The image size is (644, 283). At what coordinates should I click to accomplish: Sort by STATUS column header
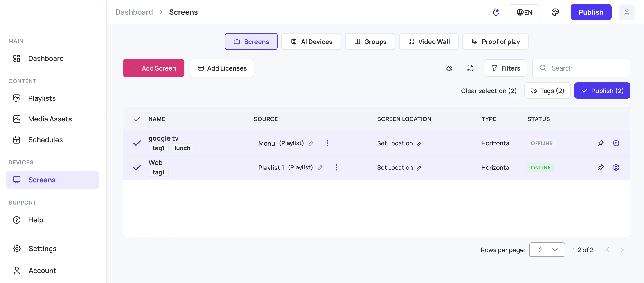pyautogui.click(x=538, y=119)
